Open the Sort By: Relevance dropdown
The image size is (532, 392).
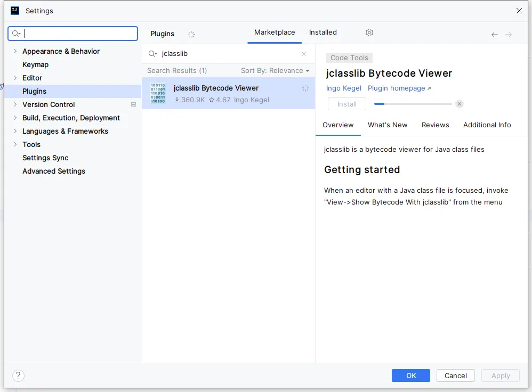click(275, 70)
